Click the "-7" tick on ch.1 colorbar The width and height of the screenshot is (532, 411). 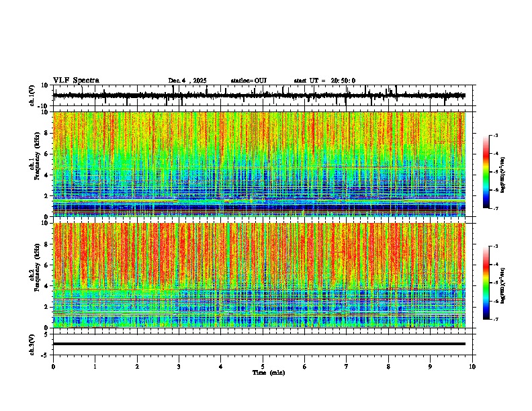(495, 209)
